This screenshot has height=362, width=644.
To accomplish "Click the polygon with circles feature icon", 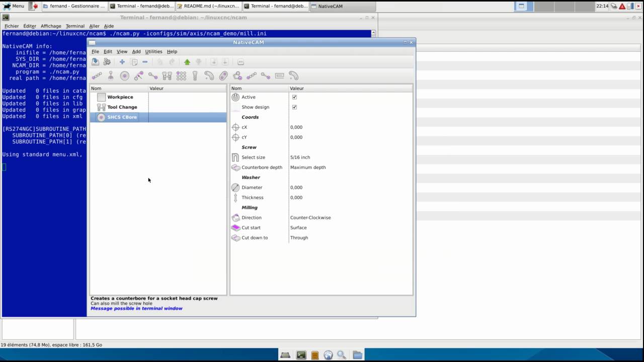I will 237,76.
